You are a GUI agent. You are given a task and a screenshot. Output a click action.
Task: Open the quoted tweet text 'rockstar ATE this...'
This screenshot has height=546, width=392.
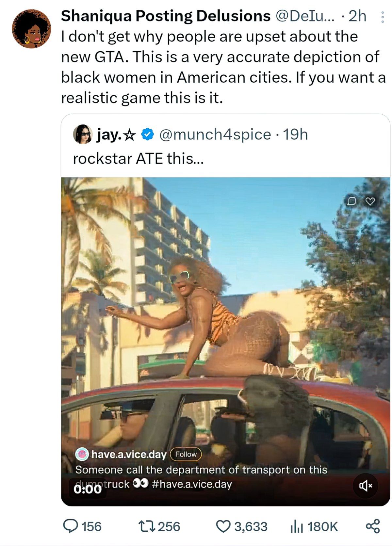pyautogui.click(x=138, y=159)
